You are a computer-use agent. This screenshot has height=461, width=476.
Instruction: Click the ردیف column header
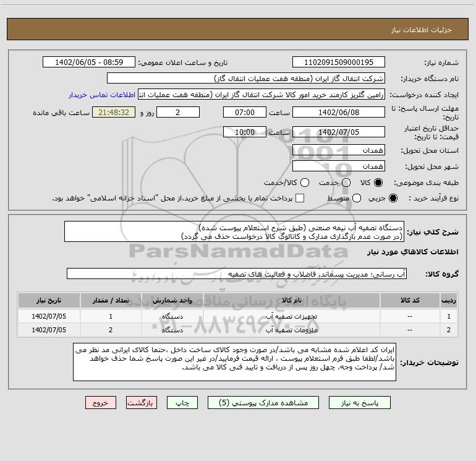coord(449,300)
